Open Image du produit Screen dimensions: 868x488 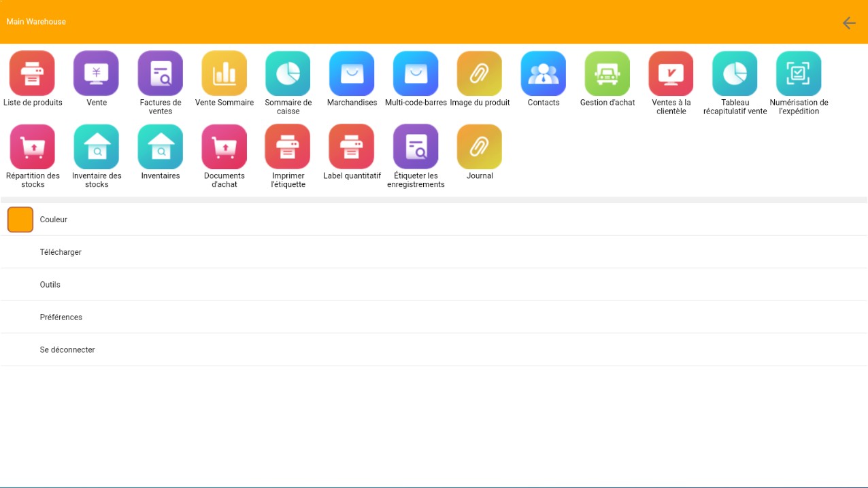(x=480, y=73)
